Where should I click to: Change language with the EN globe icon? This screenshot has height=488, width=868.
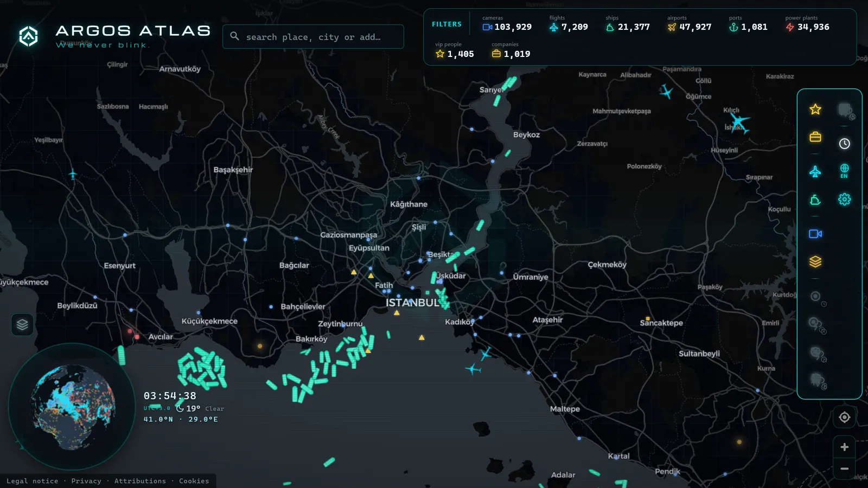tap(844, 171)
